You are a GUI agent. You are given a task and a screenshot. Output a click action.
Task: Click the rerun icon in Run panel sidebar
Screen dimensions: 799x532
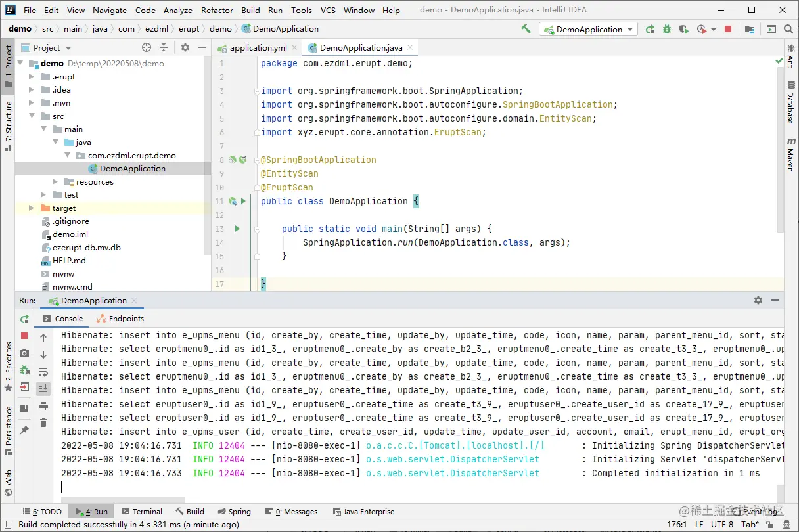tap(24, 319)
